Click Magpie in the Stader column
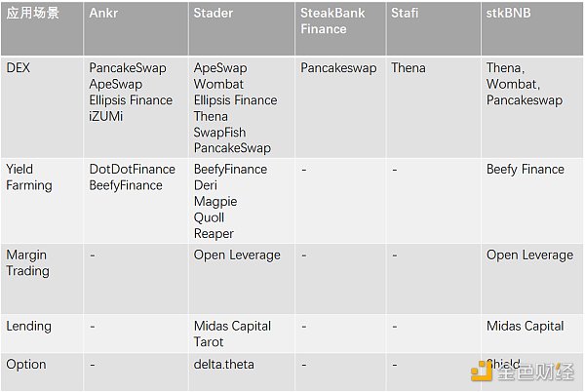Screen dimensions: 585x392 pos(215,201)
